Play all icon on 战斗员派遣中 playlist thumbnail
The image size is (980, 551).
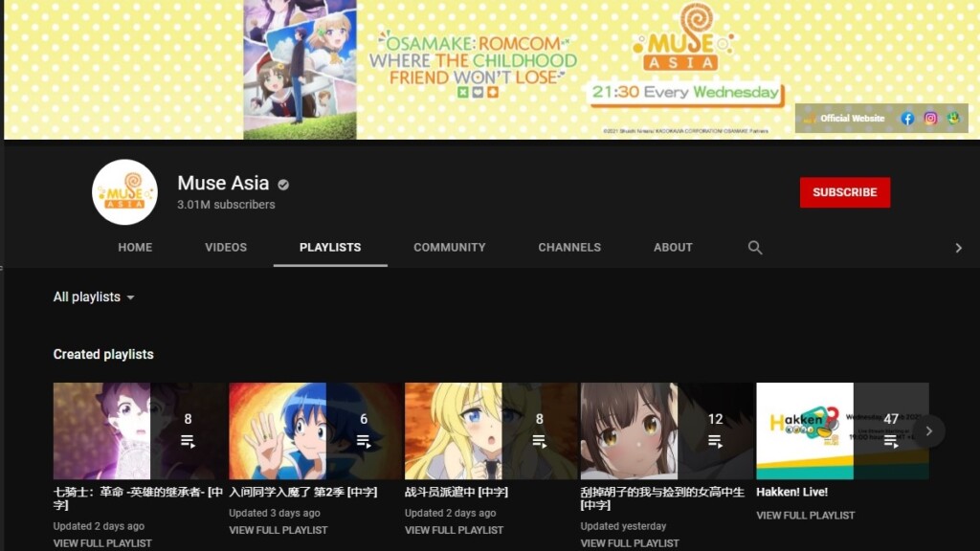[539, 441]
